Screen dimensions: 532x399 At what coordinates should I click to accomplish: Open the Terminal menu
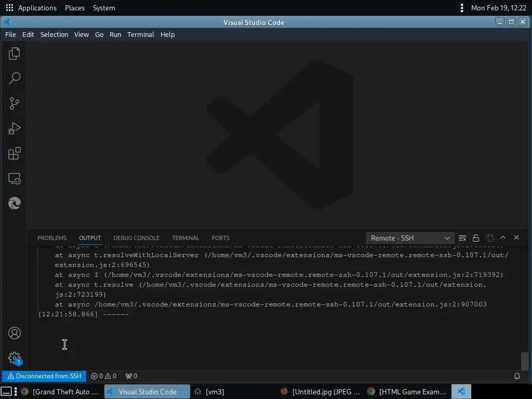pos(140,35)
